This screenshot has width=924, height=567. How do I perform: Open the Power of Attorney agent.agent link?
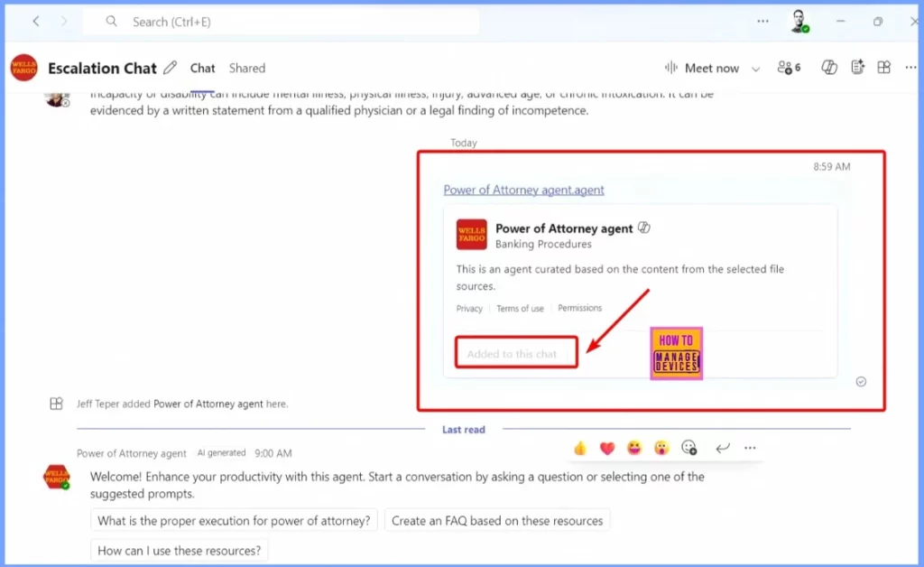point(523,190)
